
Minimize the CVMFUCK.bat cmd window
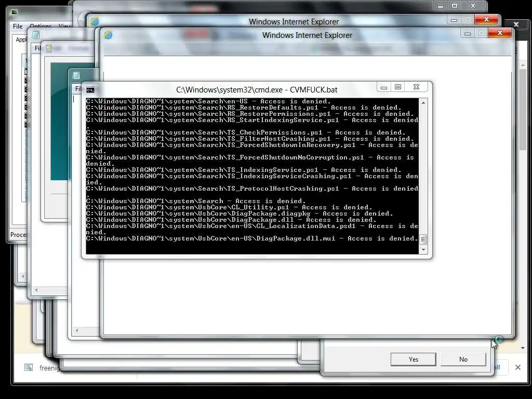click(384, 87)
